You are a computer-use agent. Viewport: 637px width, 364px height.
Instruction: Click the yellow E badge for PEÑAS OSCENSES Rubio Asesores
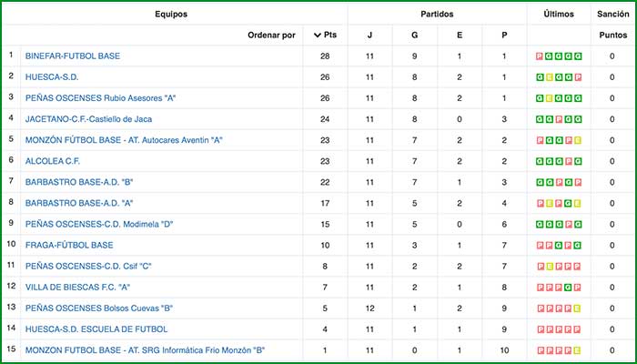click(x=550, y=96)
